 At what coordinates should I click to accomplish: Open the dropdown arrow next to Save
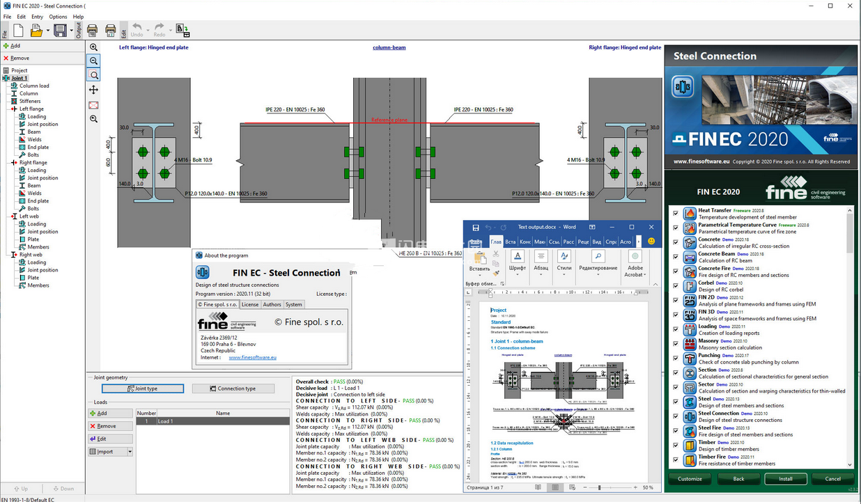[71, 31]
